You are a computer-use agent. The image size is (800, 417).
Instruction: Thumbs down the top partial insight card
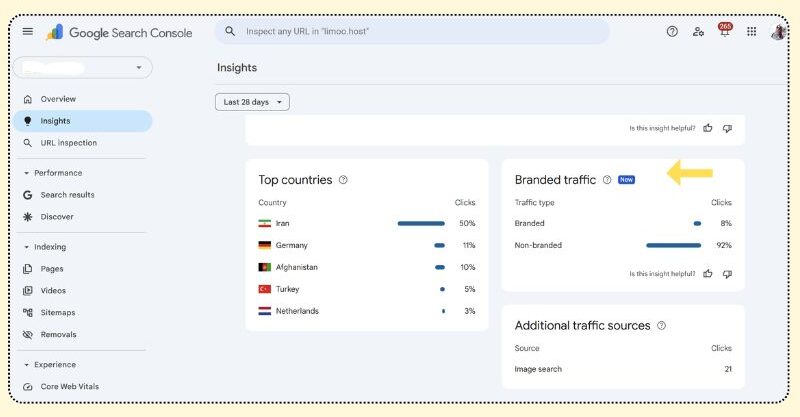(728, 128)
